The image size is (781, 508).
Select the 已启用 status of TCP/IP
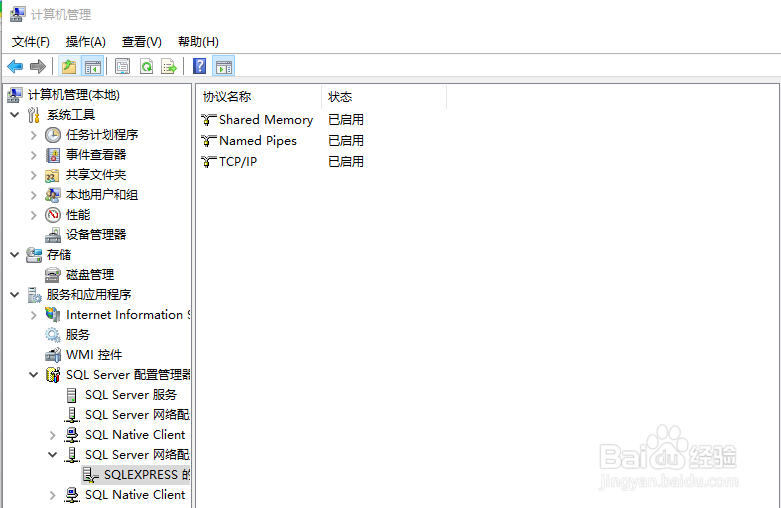click(x=346, y=161)
